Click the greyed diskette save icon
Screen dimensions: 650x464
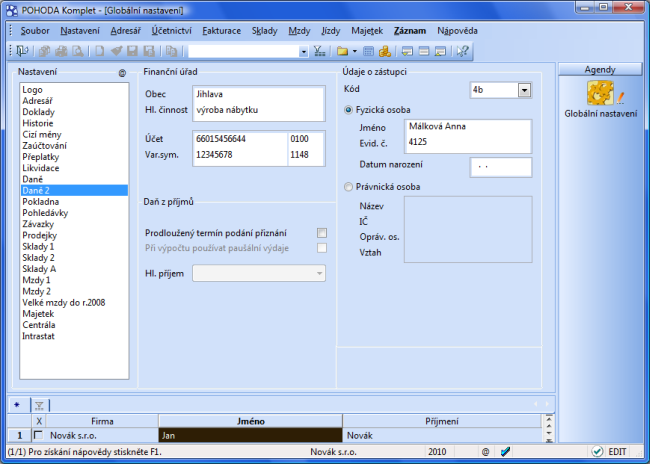(x=132, y=51)
